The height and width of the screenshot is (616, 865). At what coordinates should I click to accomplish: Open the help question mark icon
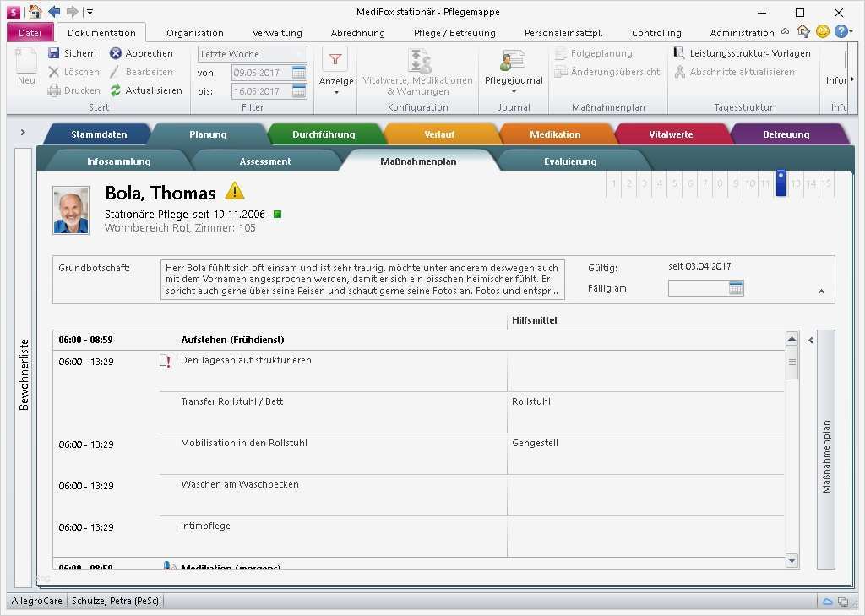point(841,32)
